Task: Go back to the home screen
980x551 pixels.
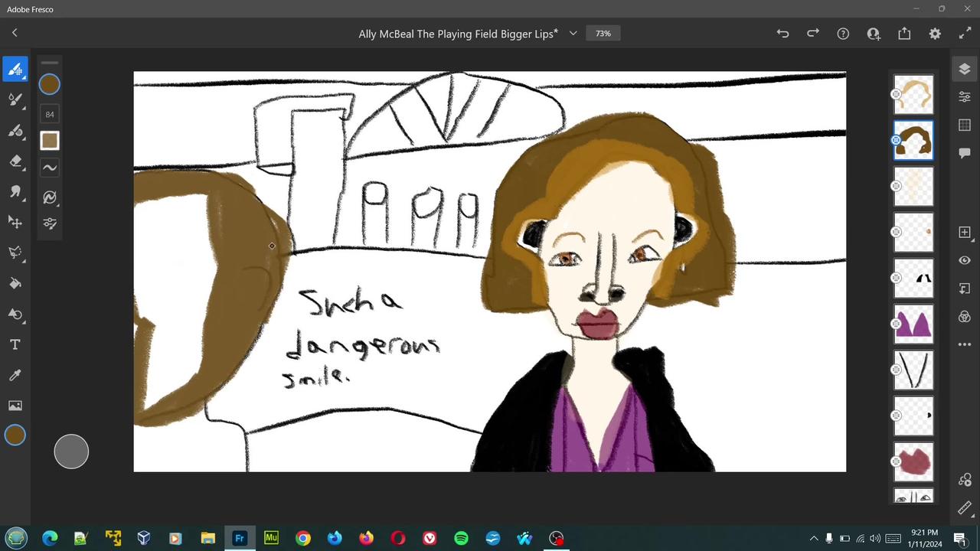Action: (x=15, y=33)
